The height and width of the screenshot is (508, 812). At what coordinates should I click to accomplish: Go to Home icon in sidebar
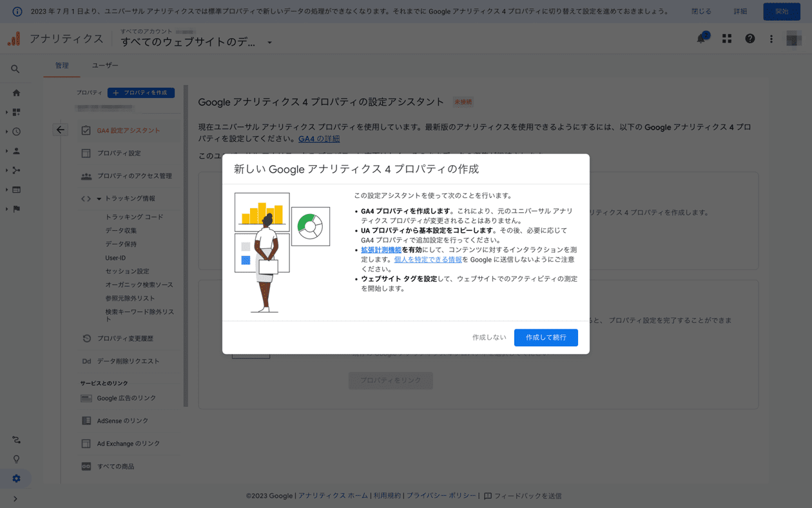point(17,93)
